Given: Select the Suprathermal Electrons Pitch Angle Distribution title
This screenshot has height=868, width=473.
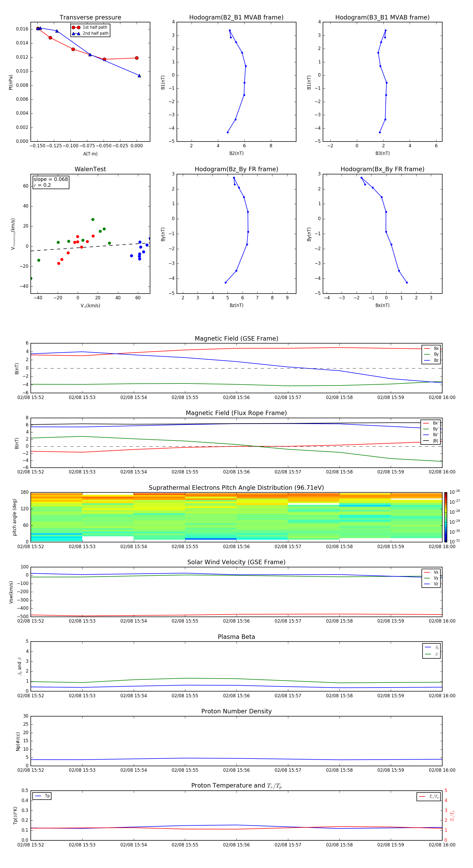Looking at the screenshot, I should 236,488.
